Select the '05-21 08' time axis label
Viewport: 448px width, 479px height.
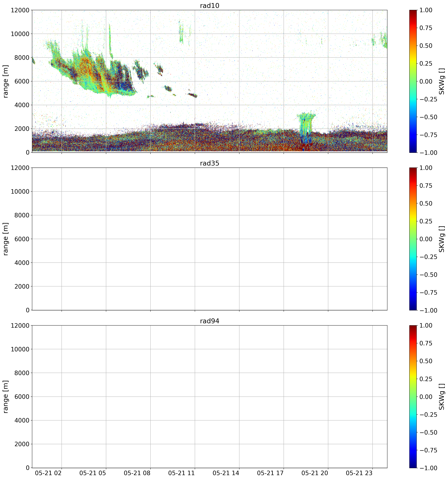137,473
